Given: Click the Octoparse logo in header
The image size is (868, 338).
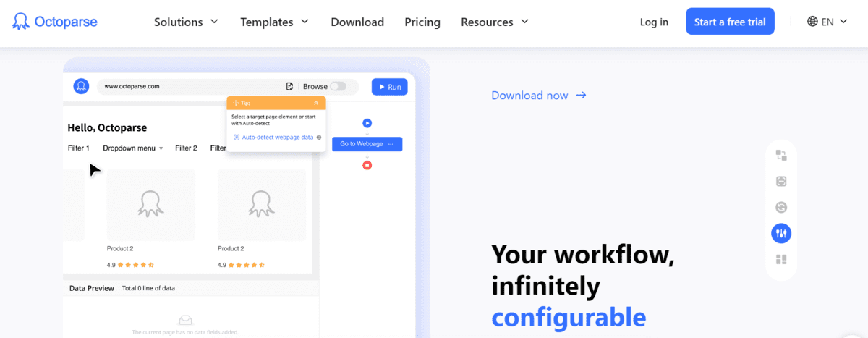Looking at the screenshot, I should tap(55, 22).
